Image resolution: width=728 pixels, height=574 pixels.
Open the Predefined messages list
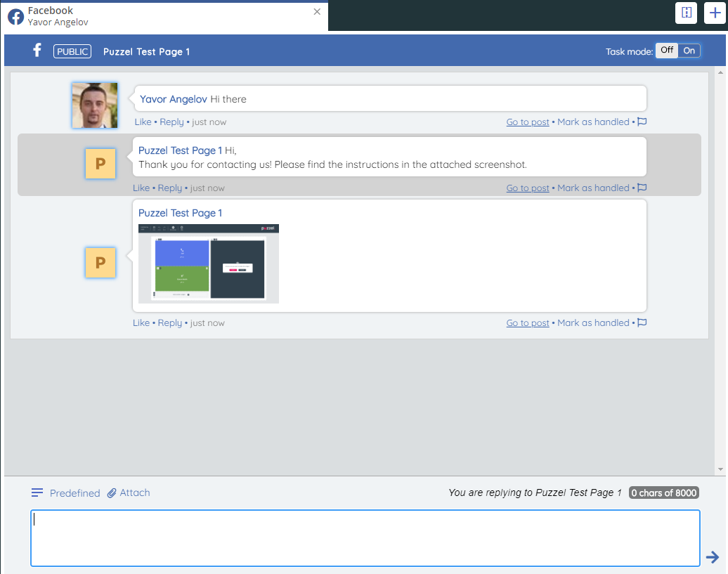pyautogui.click(x=66, y=493)
